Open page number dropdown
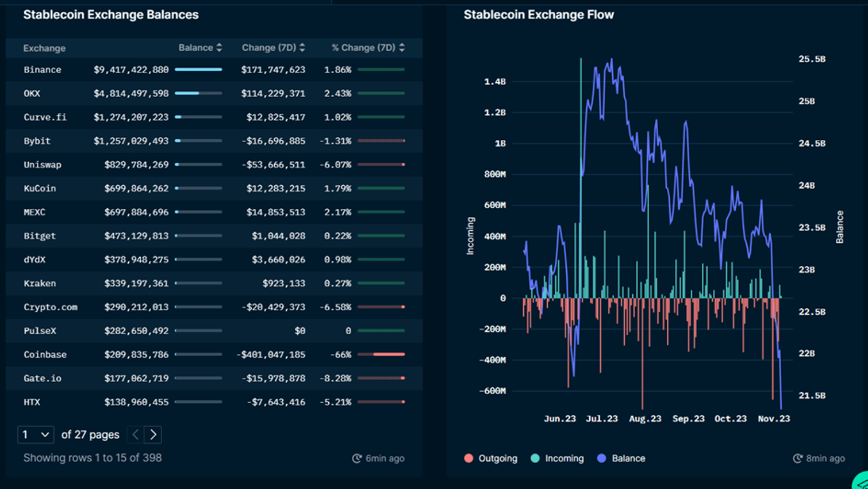 36,434
